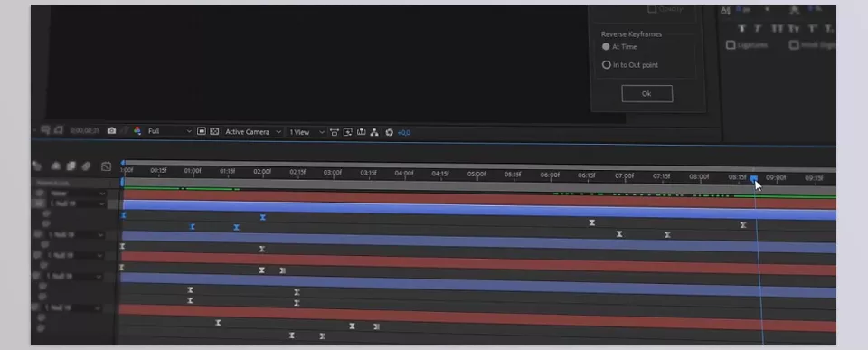Toggle Faux Bold text style
This screenshot has height=350, width=868.
click(742, 28)
